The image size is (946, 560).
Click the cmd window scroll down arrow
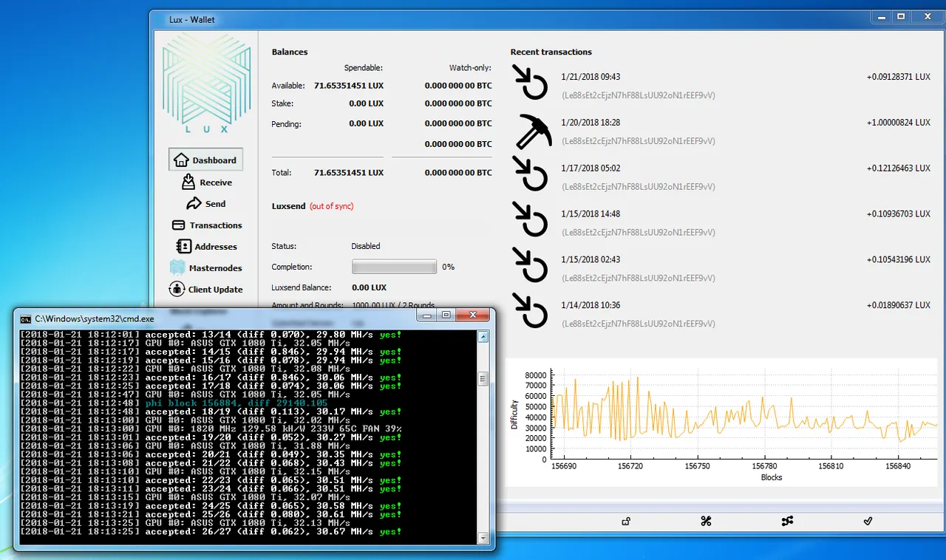483,538
